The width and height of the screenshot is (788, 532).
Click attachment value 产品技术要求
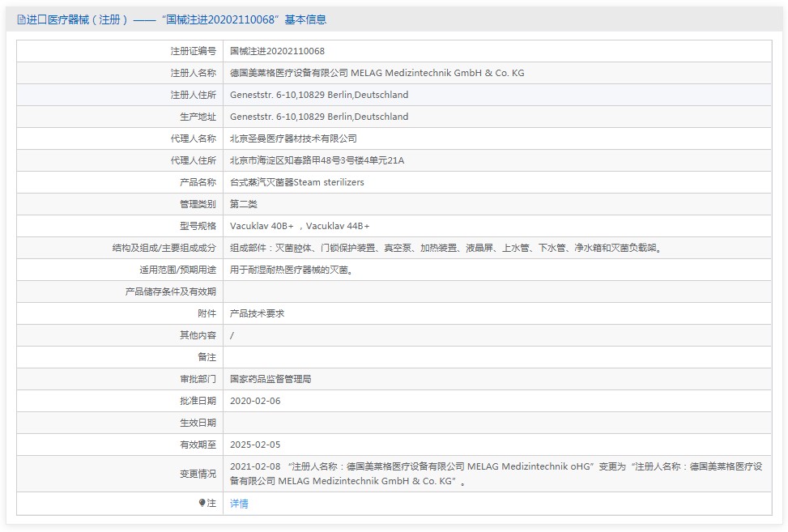click(258, 313)
